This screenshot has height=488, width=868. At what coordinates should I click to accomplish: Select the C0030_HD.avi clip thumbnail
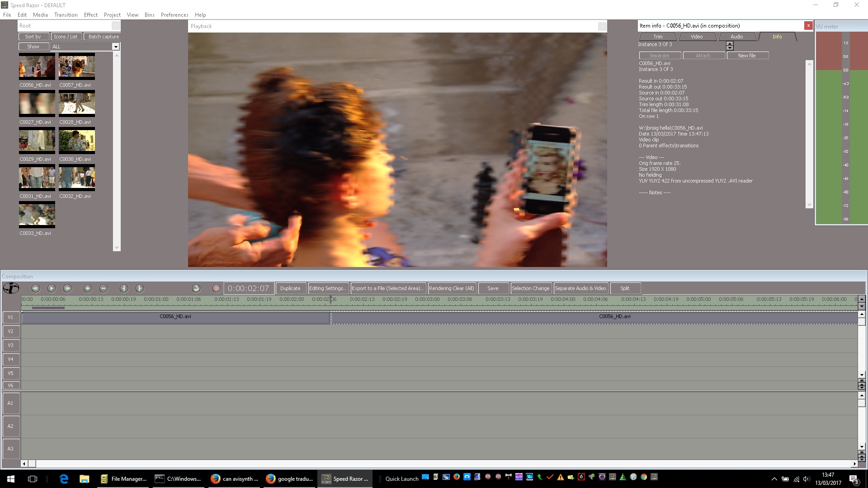(x=76, y=141)
